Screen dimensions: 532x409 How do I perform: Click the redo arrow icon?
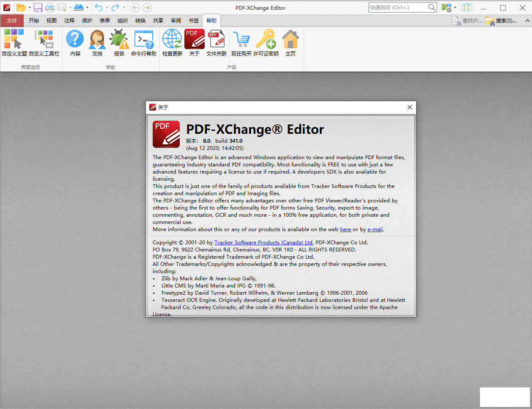115,8
